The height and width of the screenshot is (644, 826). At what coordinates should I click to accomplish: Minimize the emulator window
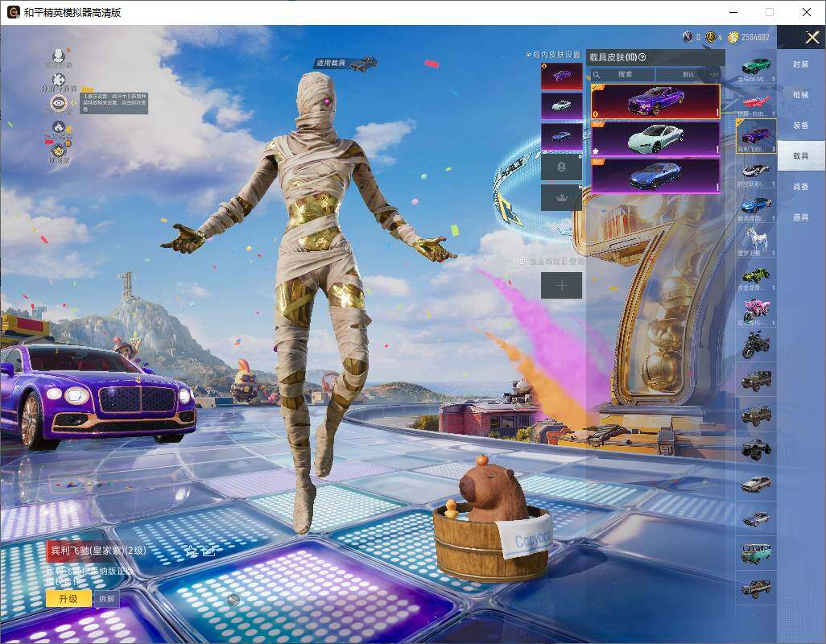click(733, 12)
